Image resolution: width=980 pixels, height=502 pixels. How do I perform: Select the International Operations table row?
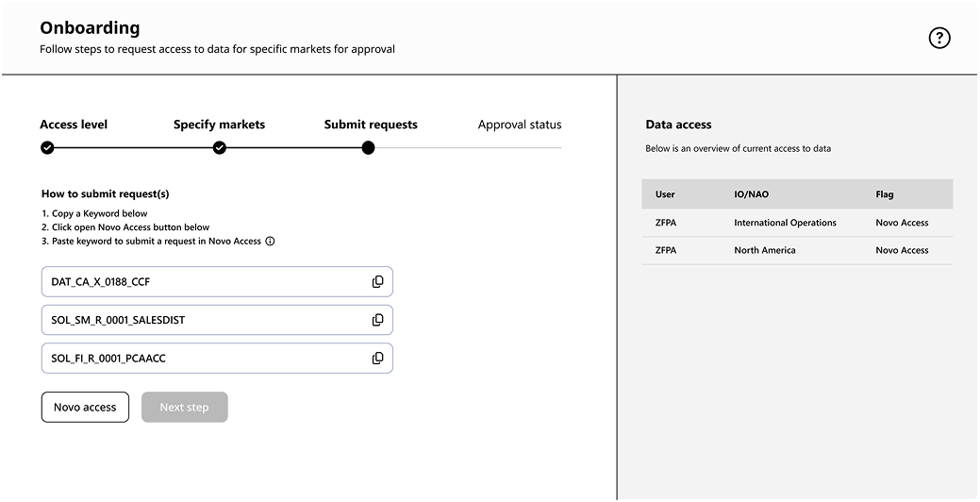[x=797, y=223]
